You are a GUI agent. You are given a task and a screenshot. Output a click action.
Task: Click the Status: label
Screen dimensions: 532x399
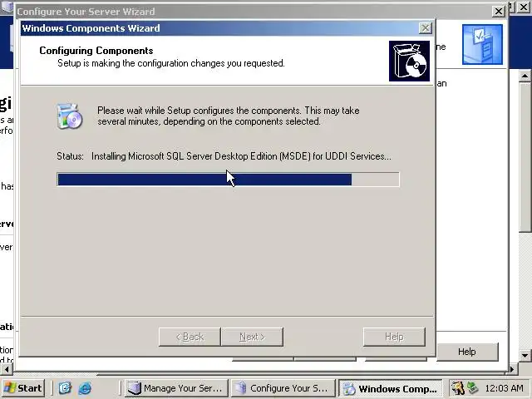pos(70,156)
